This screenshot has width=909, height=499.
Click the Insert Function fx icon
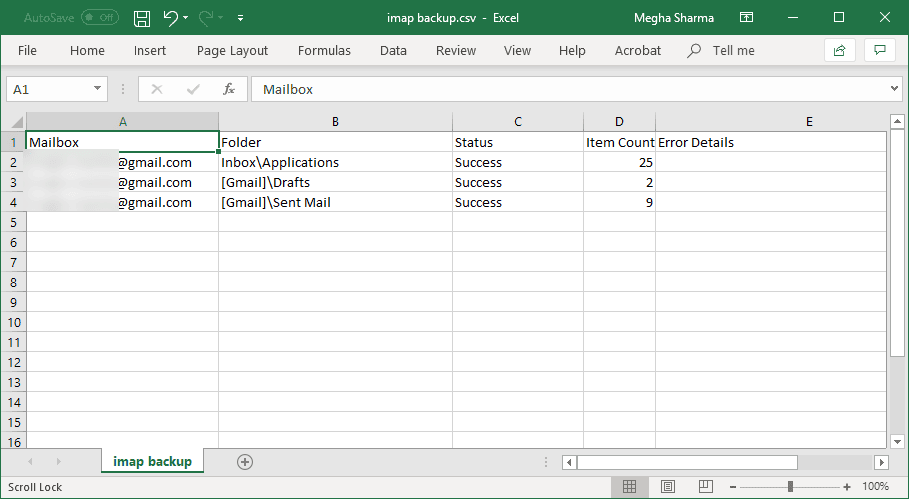(x=228, y=89)
